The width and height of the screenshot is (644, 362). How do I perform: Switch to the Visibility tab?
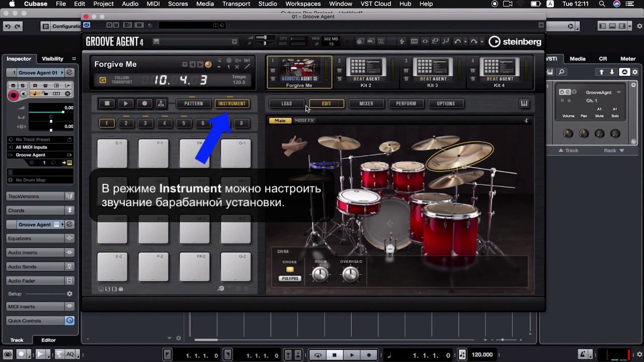tap(52, 59)
